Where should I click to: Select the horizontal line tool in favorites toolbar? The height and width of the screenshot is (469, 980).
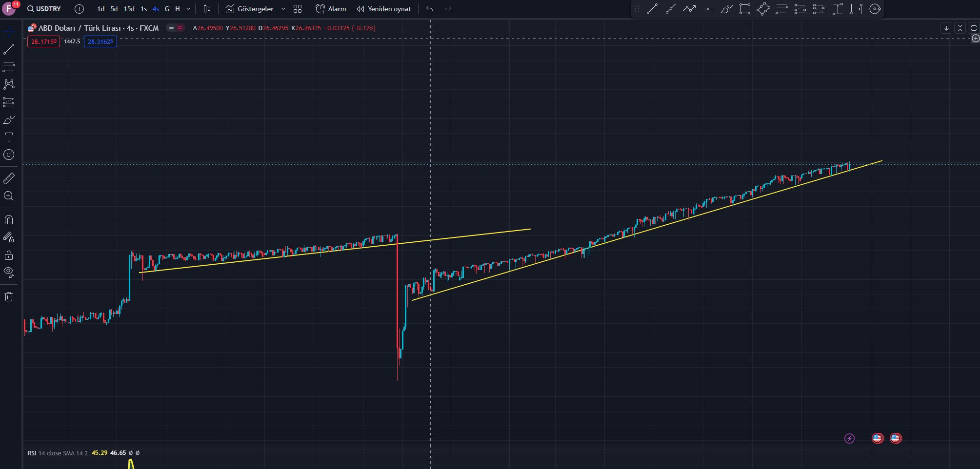coord(708,9)
